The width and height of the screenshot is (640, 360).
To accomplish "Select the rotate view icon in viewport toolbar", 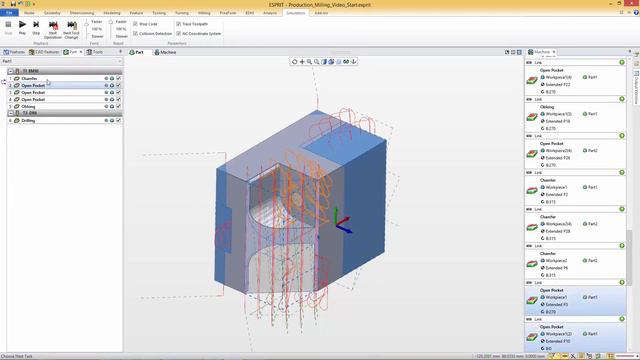I will pyautogui.click(x=294, y=62).
